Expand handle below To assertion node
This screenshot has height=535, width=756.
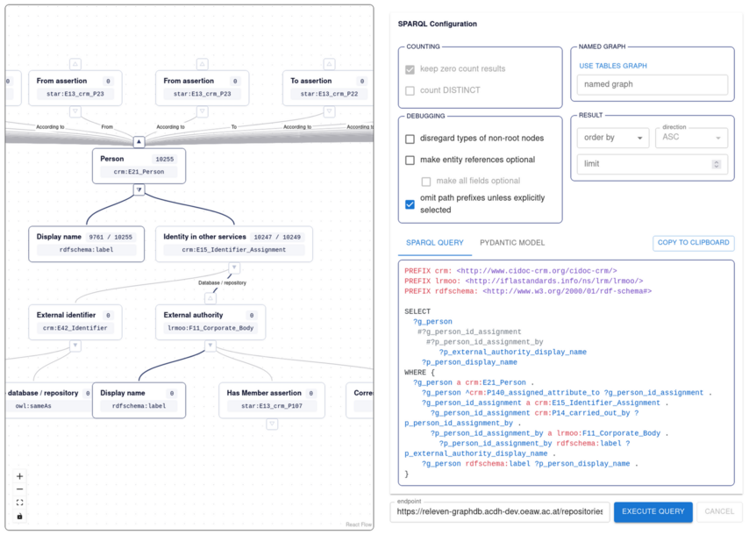[x=329, y=111]
